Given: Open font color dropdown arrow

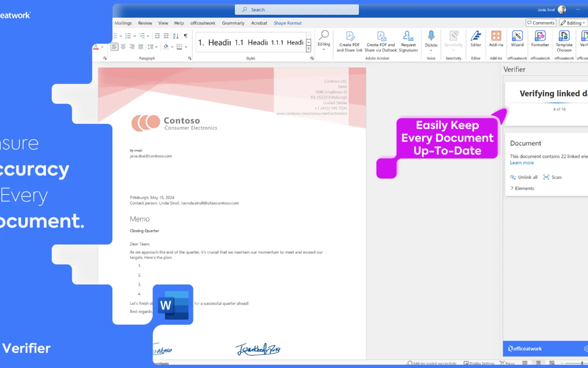Looking at the screenshot, I should pos(102,47).
